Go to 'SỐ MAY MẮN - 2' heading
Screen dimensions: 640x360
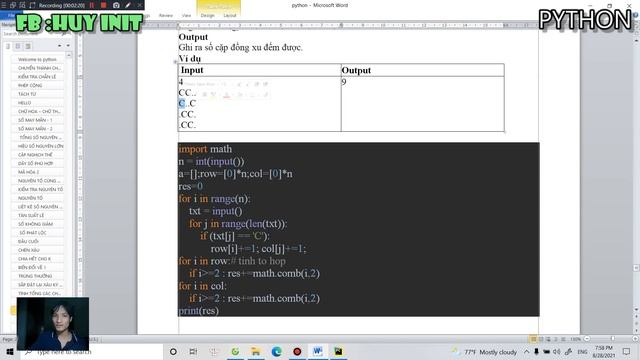[37, 129]
